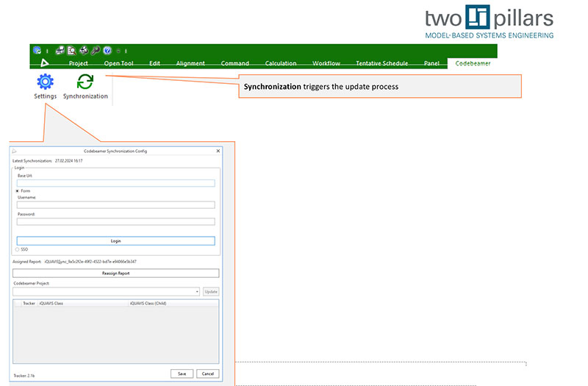Switch to the Codebeamer ribbon tab
The height and width of the screenshot is (386, 588).
(x=473, y=63)
